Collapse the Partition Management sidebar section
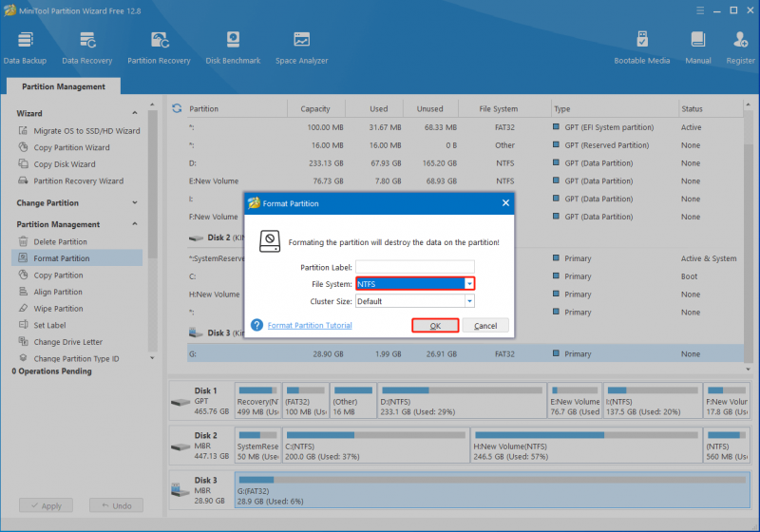 [135, 224]
